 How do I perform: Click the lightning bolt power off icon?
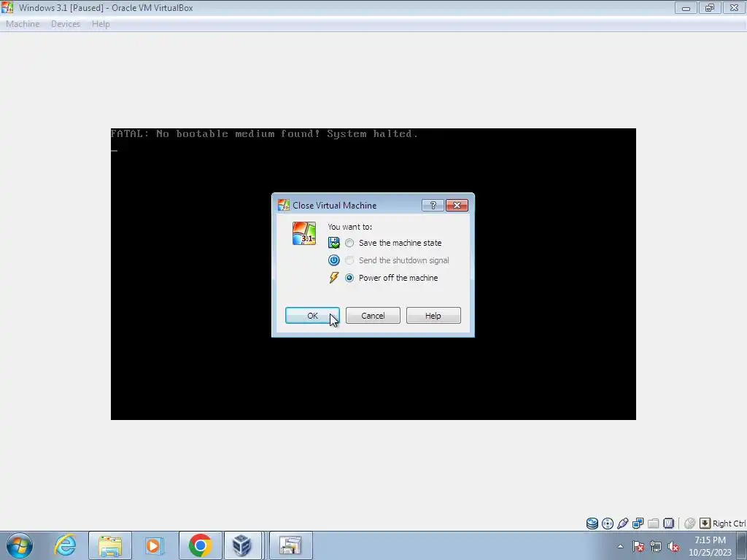pos(334,278)
